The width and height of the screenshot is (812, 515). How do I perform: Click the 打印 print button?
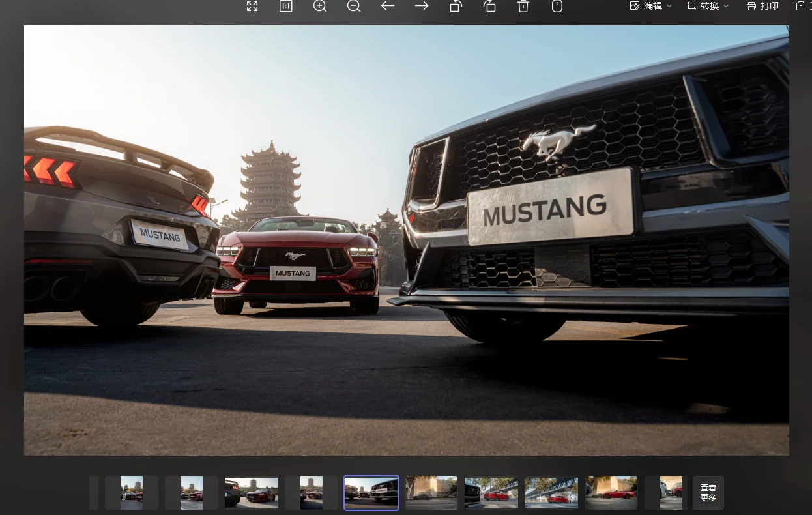coord(762,6)
